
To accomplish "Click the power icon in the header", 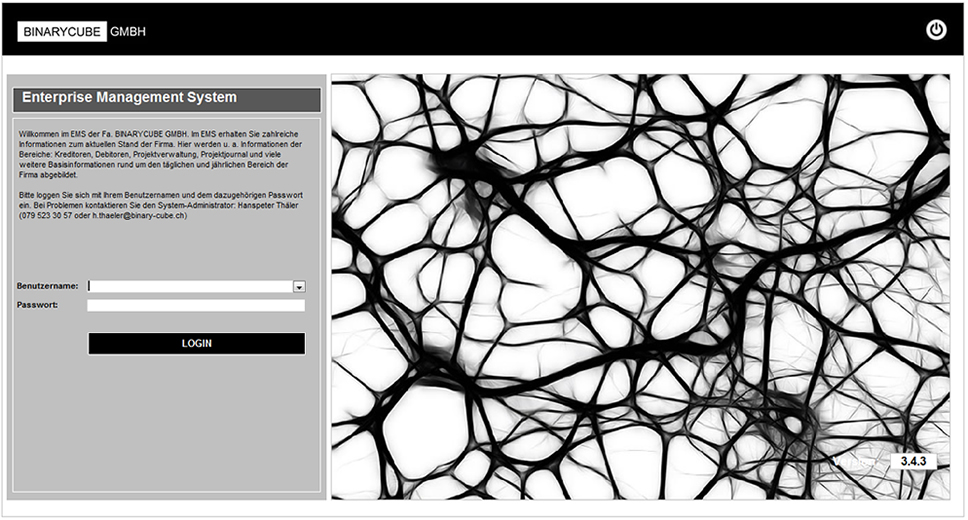I will 936,30.
